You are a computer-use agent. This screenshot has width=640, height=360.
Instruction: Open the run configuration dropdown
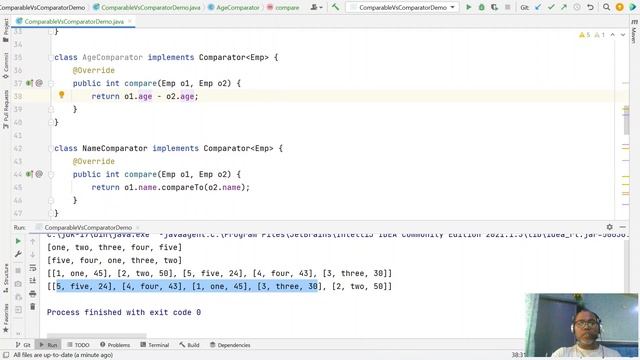tap(402, 7)
